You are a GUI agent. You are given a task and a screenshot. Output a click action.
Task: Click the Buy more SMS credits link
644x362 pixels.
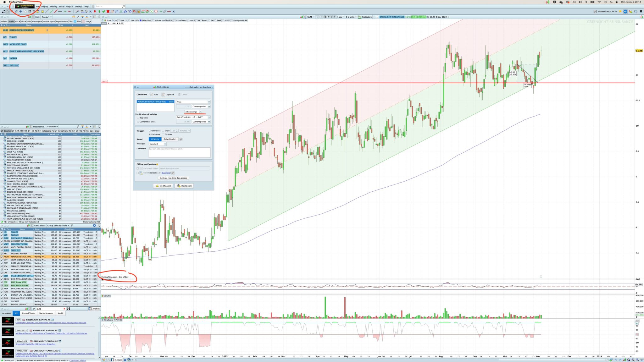point(166,173)
